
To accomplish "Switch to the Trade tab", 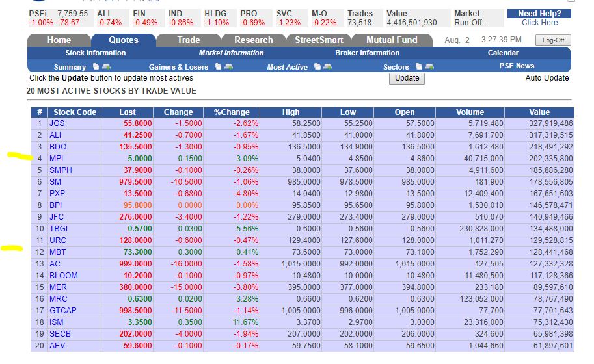I will click(188, 40).
